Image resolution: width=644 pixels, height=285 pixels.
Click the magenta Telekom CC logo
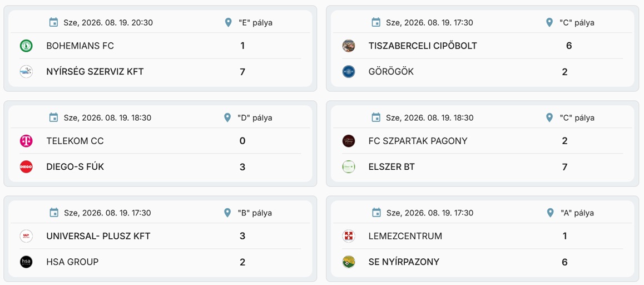pyautogui.click(x=26, y=141)
